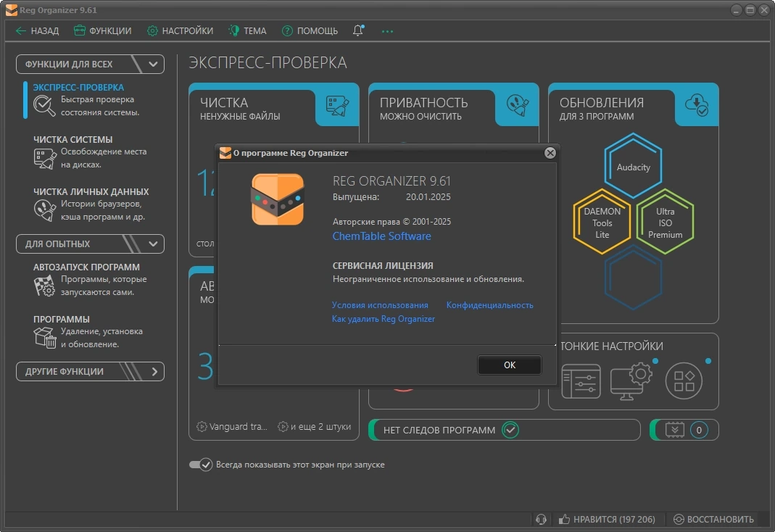Click the НЕТ СЛЕДОВ ПРОГРАММ bar
The image size is (775, 532).
coord(504,430)
